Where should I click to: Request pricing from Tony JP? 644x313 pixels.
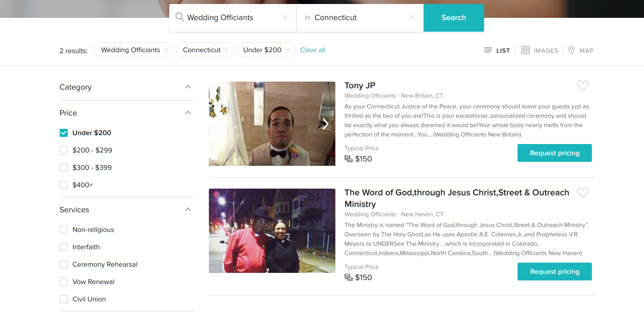554,153
